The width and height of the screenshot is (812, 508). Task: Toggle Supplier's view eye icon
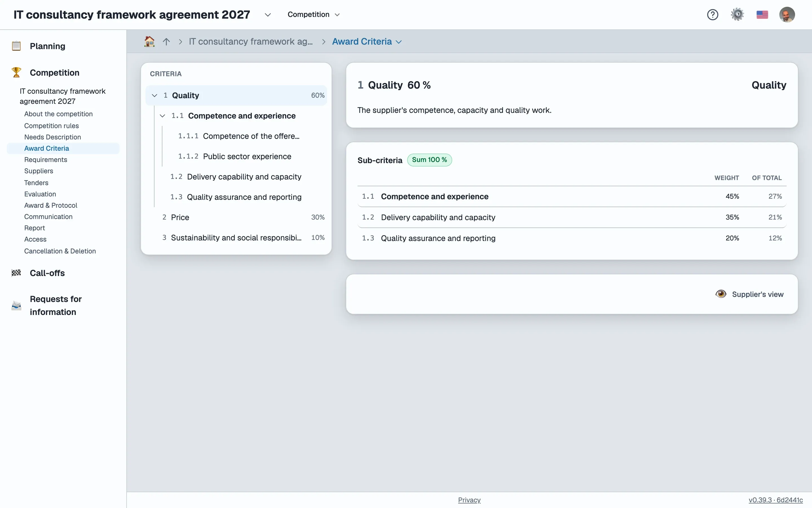[x=721, y=294]
